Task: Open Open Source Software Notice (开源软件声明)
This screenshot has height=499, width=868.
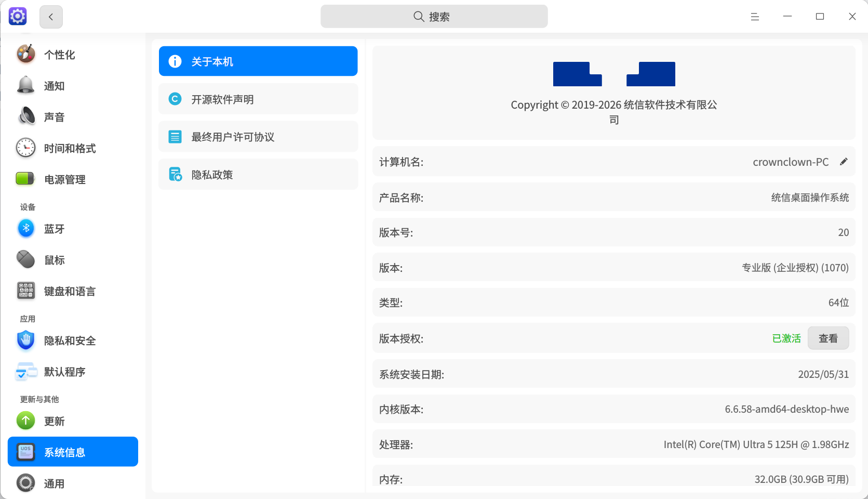Action: (x=258, y=99)
